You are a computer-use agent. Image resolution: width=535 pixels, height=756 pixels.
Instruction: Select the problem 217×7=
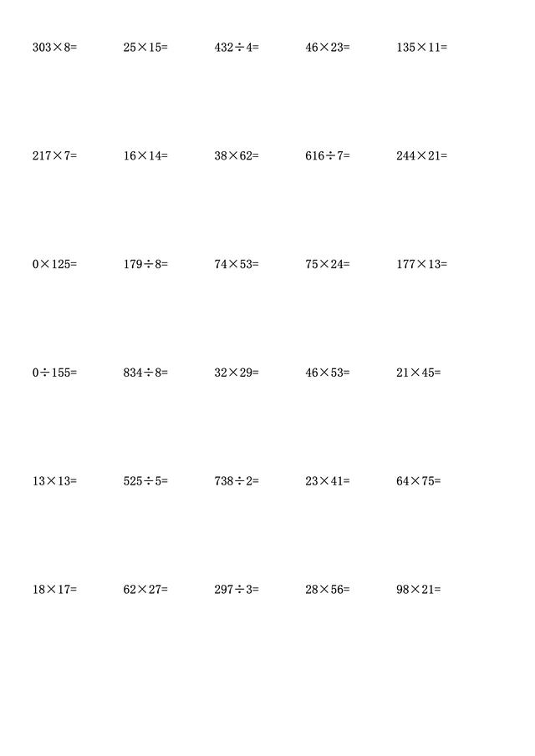54,155
